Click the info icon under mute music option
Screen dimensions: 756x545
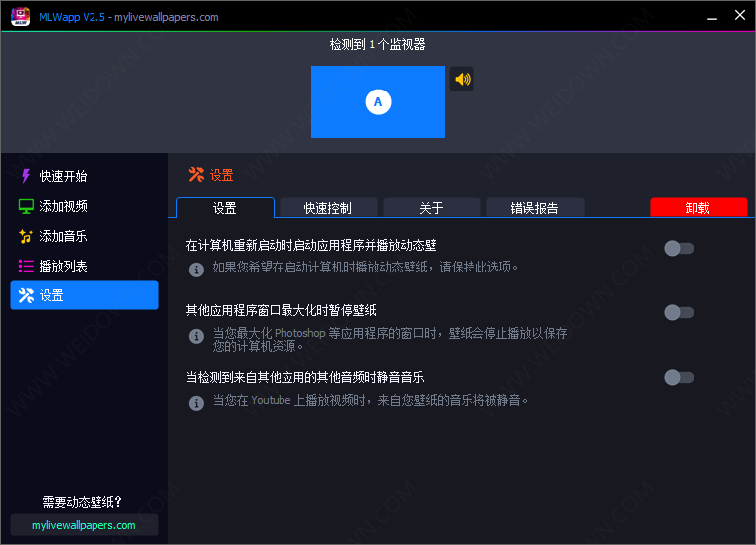pyautogui.click(x=197, y=402)
